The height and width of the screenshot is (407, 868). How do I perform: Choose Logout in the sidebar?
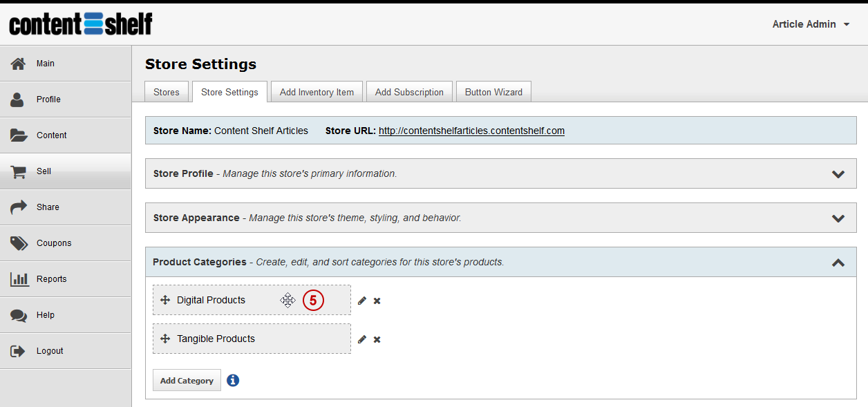coord(66,351)
